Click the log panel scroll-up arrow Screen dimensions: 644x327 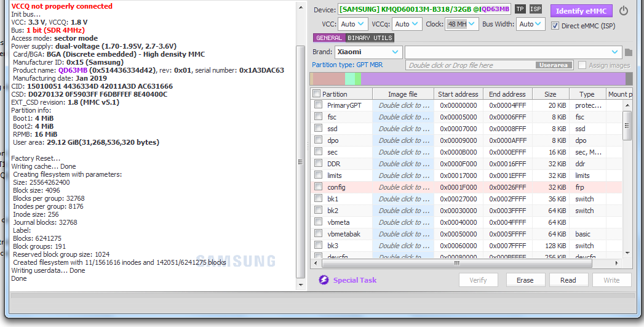(301, 7)
